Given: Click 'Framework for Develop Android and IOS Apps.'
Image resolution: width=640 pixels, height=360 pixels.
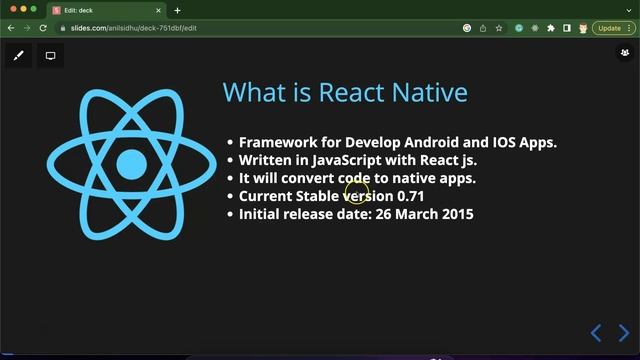Looking at the screenshot, I should coord(398,142).
